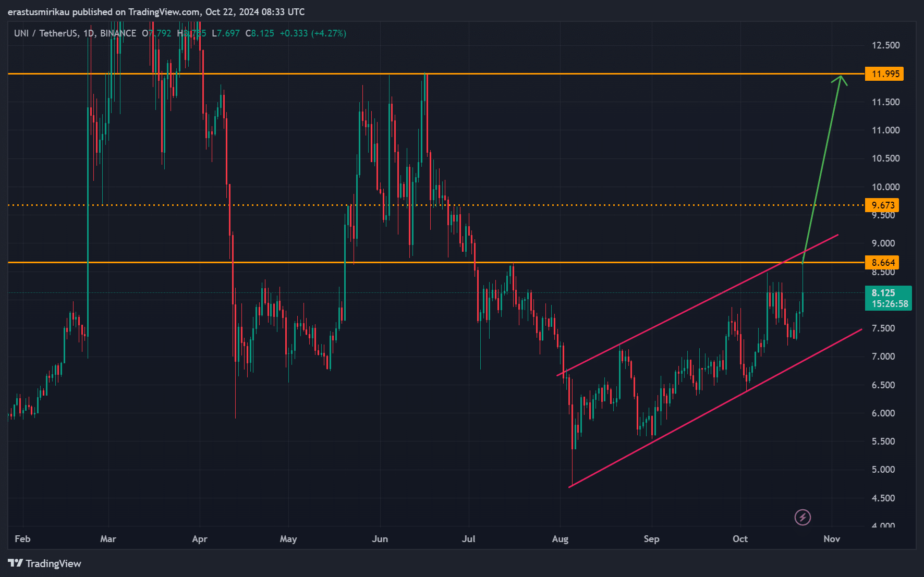Click the L7.697 low value
This screenshot has height=577, width=924.
226,33
